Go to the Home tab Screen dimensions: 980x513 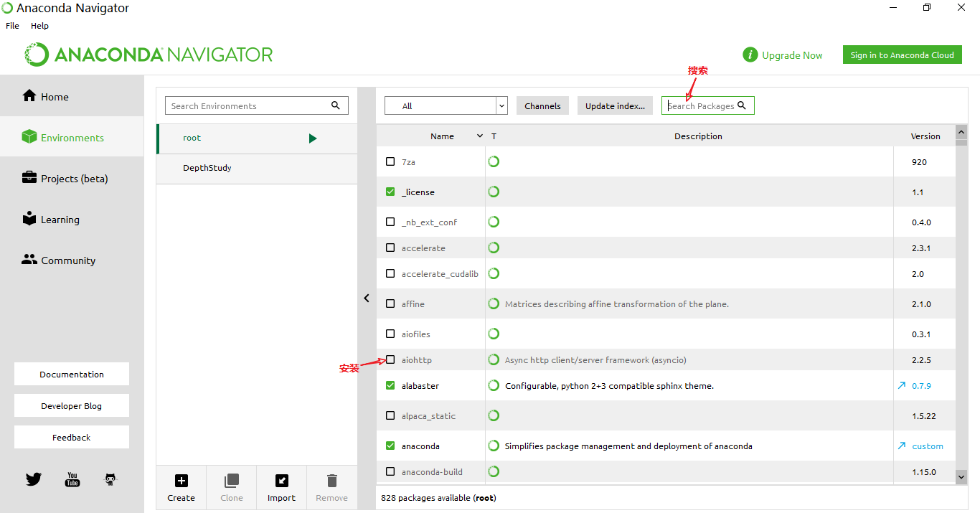(72, 96)
